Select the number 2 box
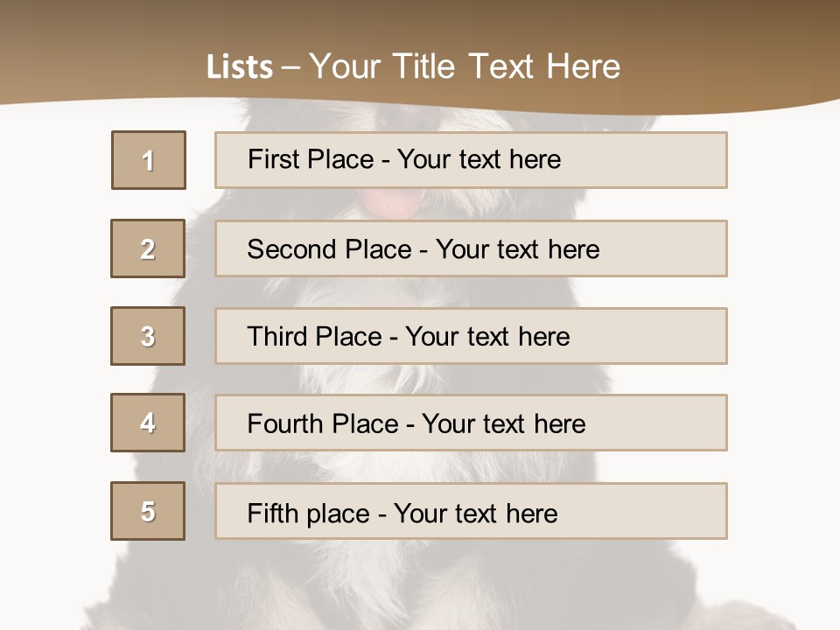Viewport: 840px width, 630px height. (x=148, y=248)
